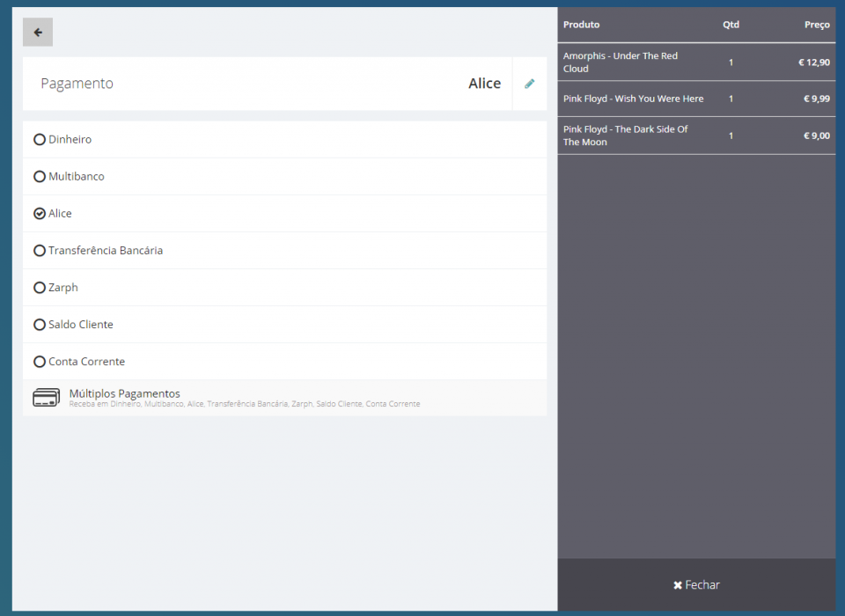Select Pink Floyd - Wish You Were Here item
The height and width of the screenshot is (616, 845).
[633, 99]
